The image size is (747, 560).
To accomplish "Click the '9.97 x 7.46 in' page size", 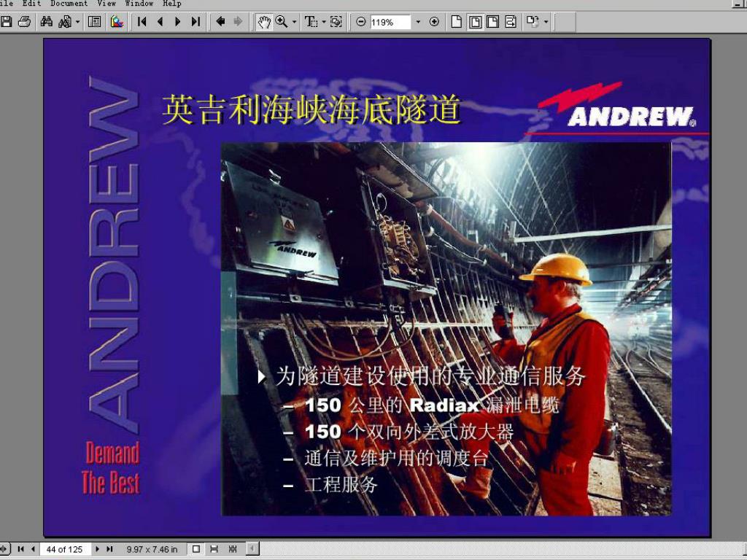I will (152, 550).
